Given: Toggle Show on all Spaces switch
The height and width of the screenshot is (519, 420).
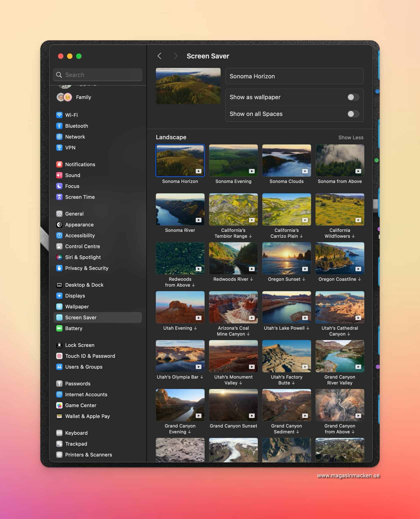Looking at the screenshot, I should [x=353, y=114].
